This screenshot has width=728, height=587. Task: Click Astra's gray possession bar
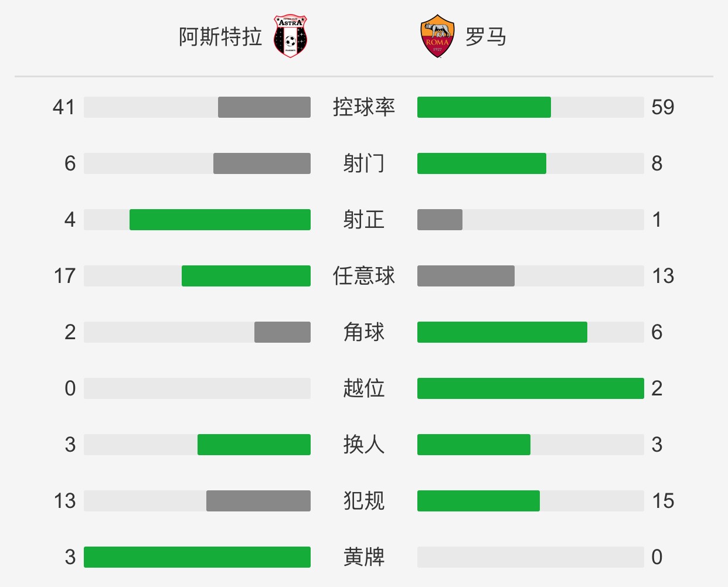(x=264, y=107)
